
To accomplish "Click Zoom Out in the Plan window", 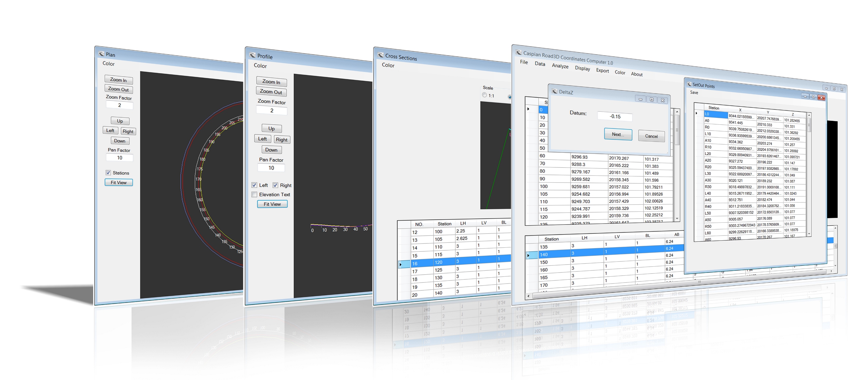I will (119, 89).
